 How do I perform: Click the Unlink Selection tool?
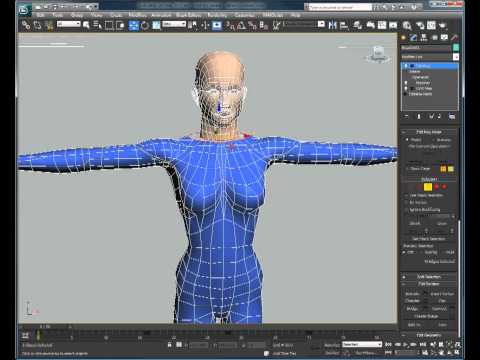(37, 25)
